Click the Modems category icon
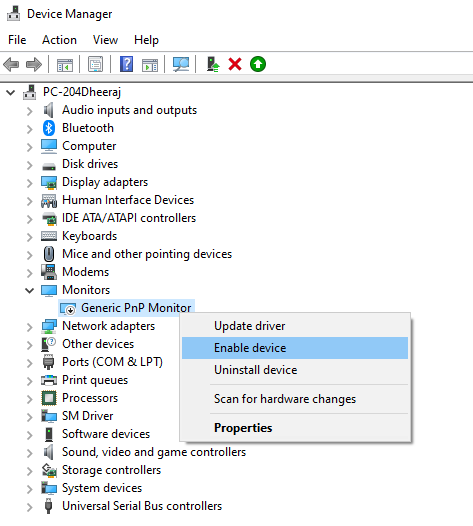This screenshot has height=526, width=473. pos(49,272)
